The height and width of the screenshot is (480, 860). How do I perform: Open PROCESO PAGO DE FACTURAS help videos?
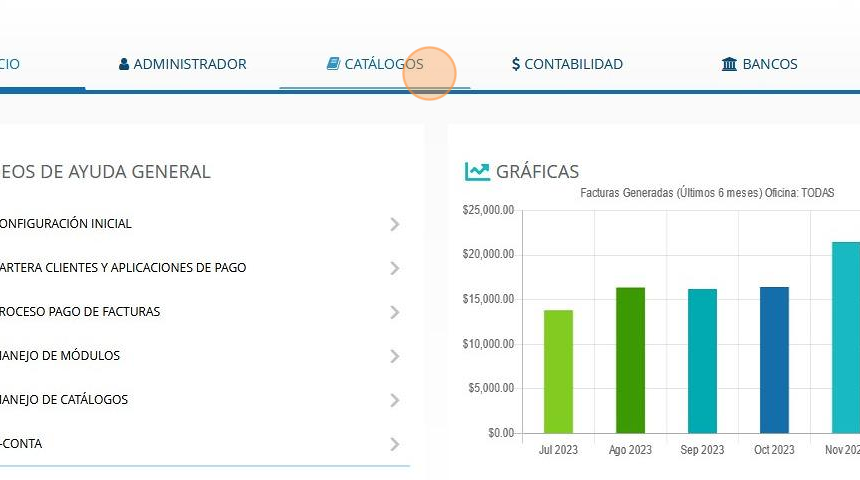pos(203,312)
